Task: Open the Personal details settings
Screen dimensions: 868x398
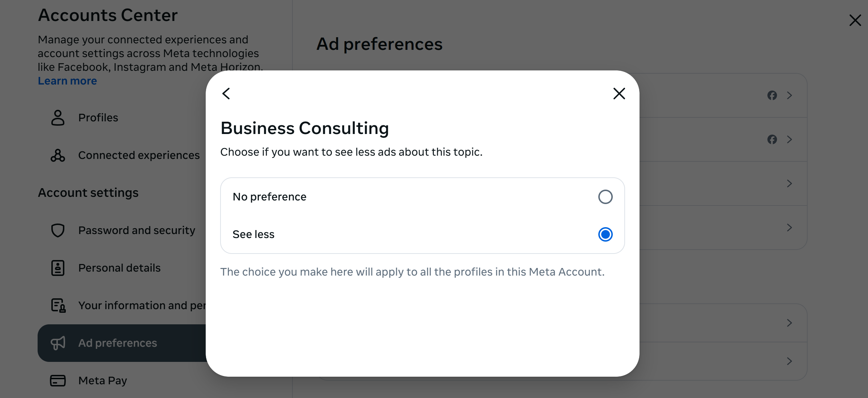Action: [x=119, y=268]
